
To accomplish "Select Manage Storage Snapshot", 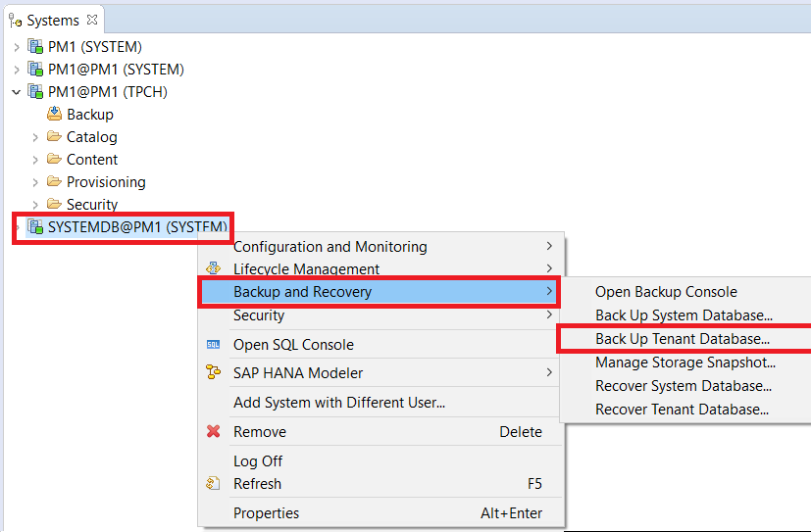I will tap(686, 363).
